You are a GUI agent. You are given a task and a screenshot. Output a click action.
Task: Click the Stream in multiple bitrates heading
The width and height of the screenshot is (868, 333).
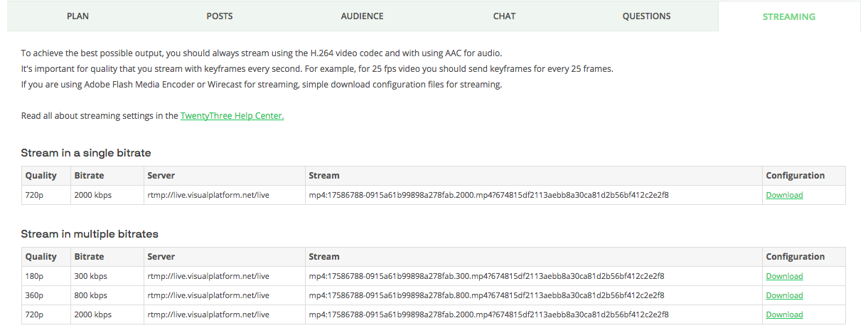click(90, 233)
